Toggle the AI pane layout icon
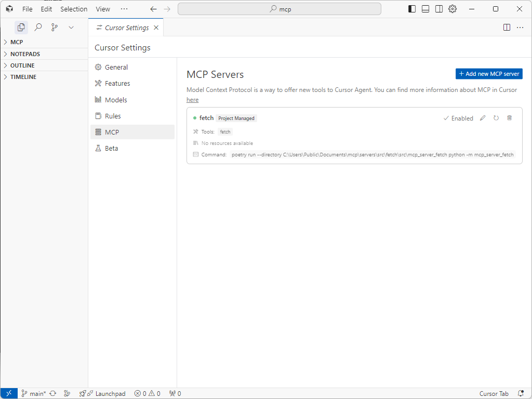532x399 pixels. [439, 9]
